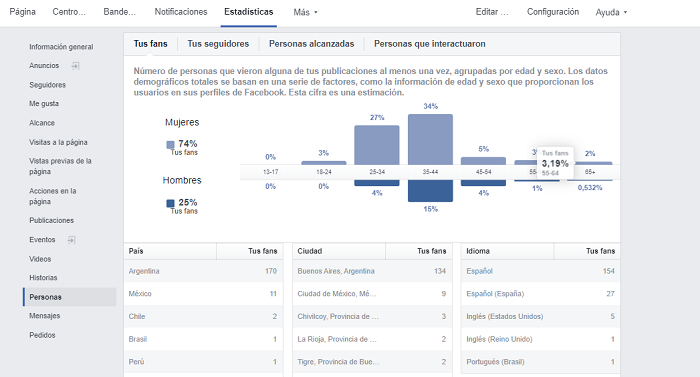Click the women 35-44 bar showing 34%
Screen dimensions: 700x377
click(x=430, y=139)
